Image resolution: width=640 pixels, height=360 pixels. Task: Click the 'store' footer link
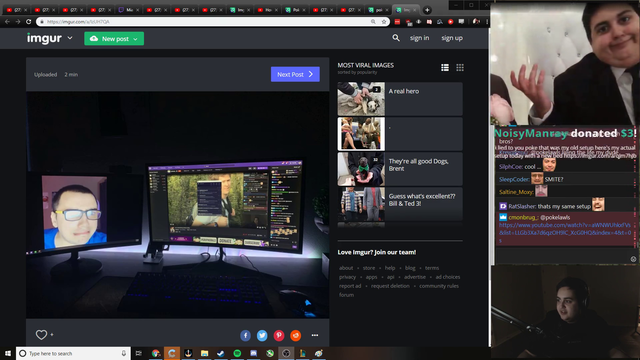tap(369, 268)
